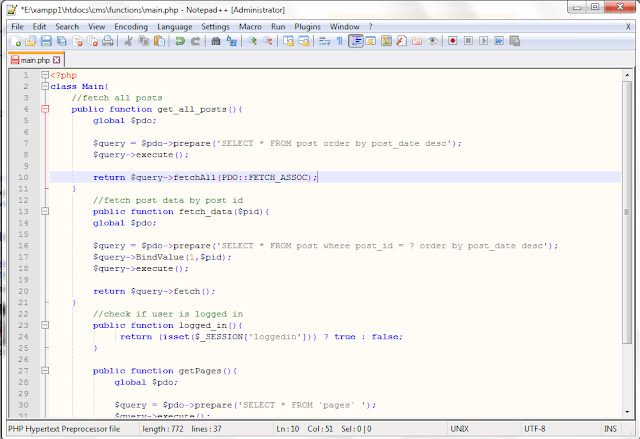Open the Window menu

click(344, 27)
